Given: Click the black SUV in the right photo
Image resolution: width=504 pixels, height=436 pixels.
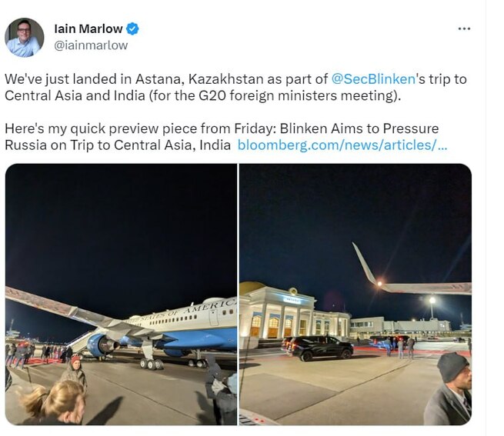Looking at the screenshot, I should tap(319, 348).
